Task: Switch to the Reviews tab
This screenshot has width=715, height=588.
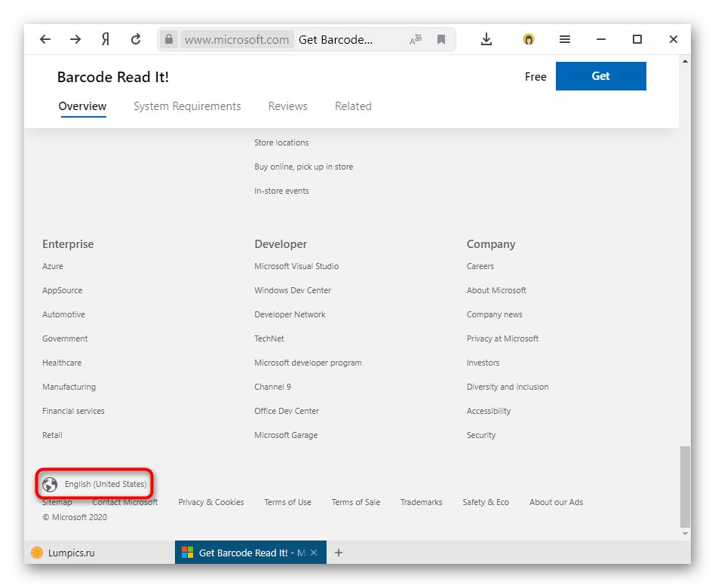Action: point(287,106)
